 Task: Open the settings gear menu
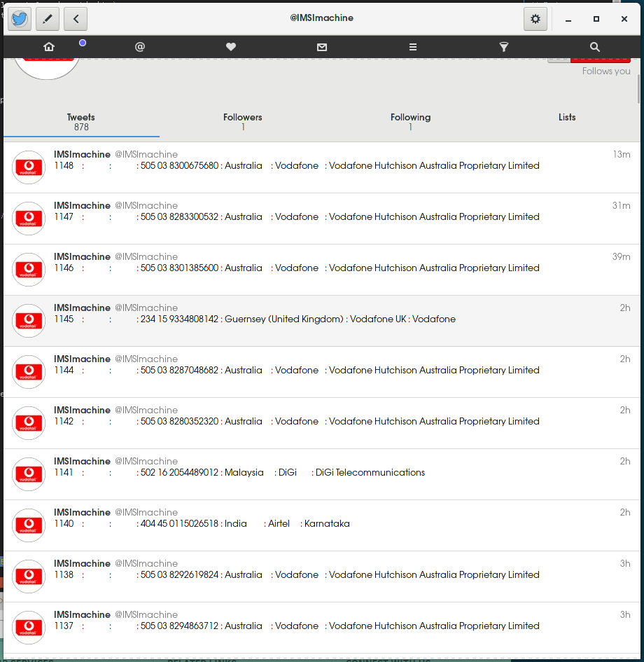click(535, 19)
